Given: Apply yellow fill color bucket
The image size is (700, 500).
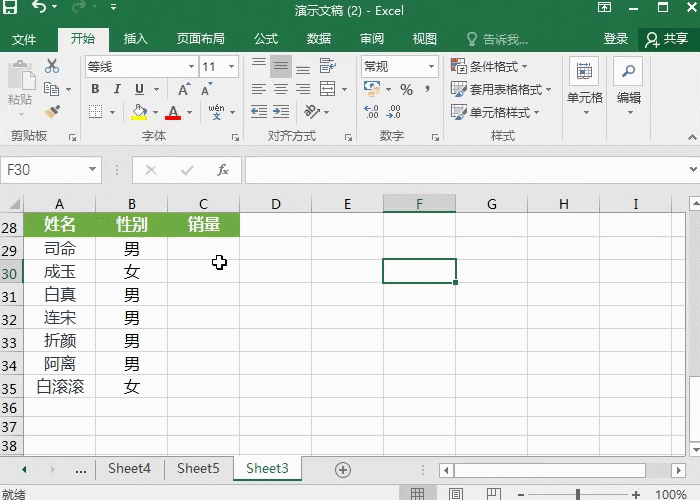Looking at the screenshot, I should [139, 112].
